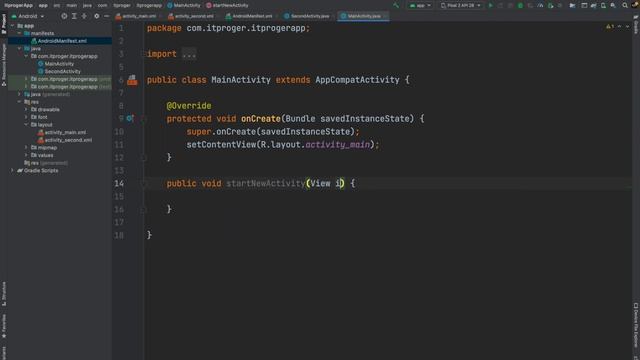Viewport: 640px width, 360px height.
Task: Expand the java (generated) folder
Action: coord(19,94)
